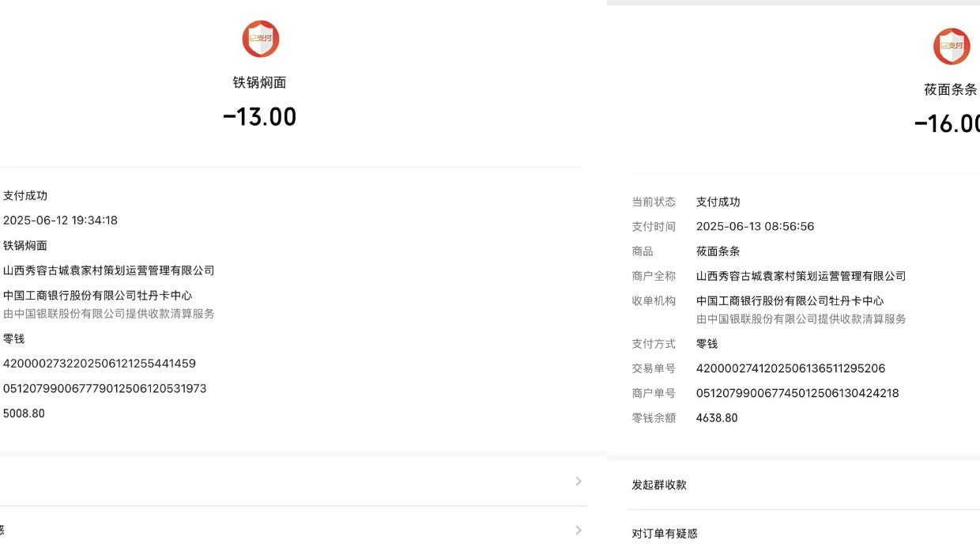The height and width of the screenshot is (551, 980).
Task: Select merchant order number 05120799006774501250613​0424218
Action: tap(797, 393)
